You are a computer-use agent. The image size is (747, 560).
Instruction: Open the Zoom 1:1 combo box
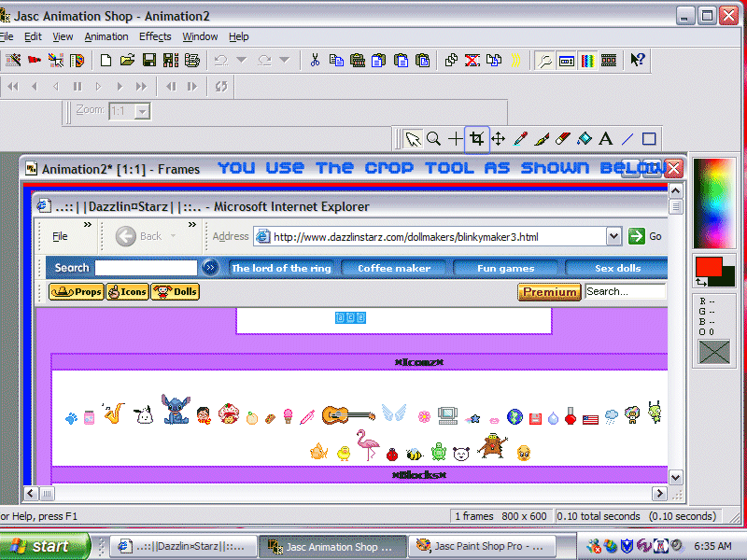tap(130, 111)
